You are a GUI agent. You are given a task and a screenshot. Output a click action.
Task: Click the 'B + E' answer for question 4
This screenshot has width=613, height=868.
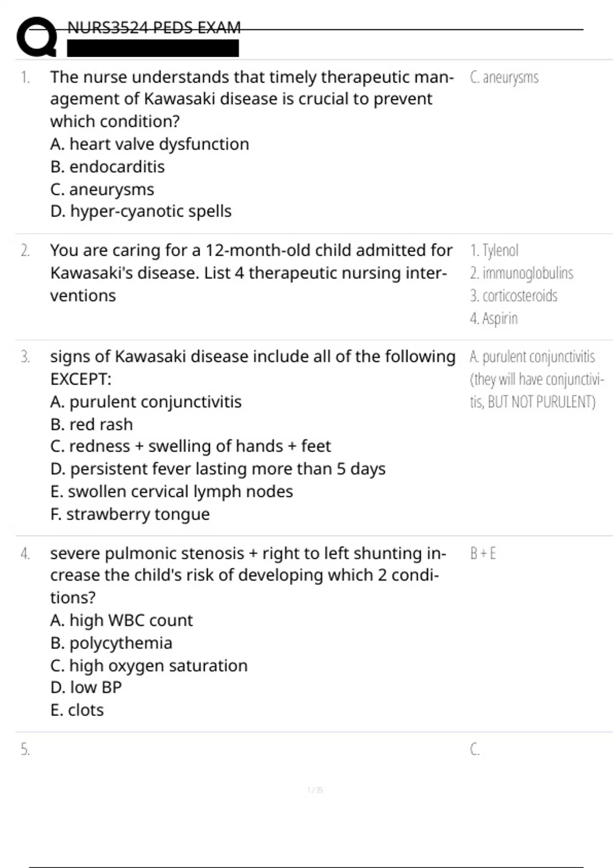(x=483, y=553)
